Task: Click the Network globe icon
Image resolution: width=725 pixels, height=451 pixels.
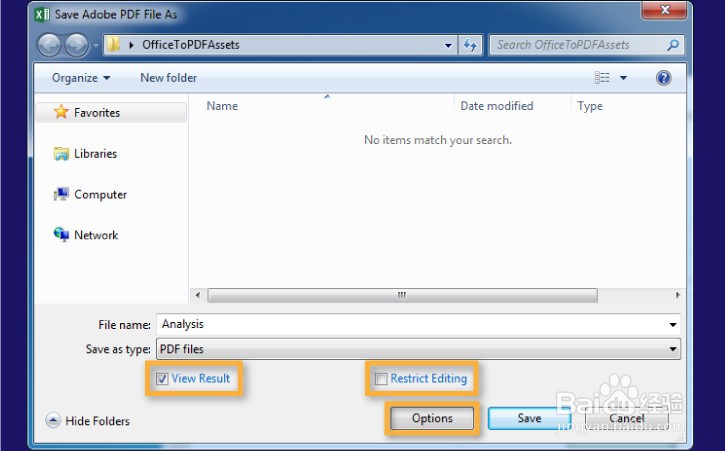Action: pos(61,235)
